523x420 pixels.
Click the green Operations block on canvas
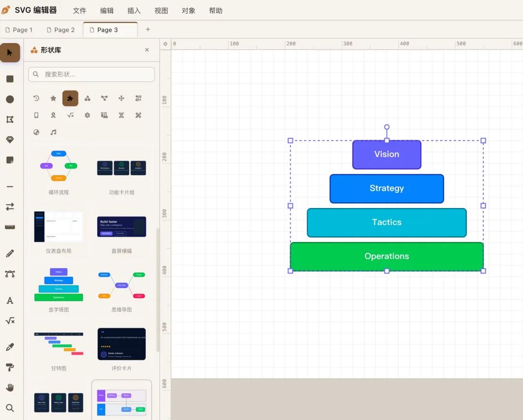(x=386, y=256)
